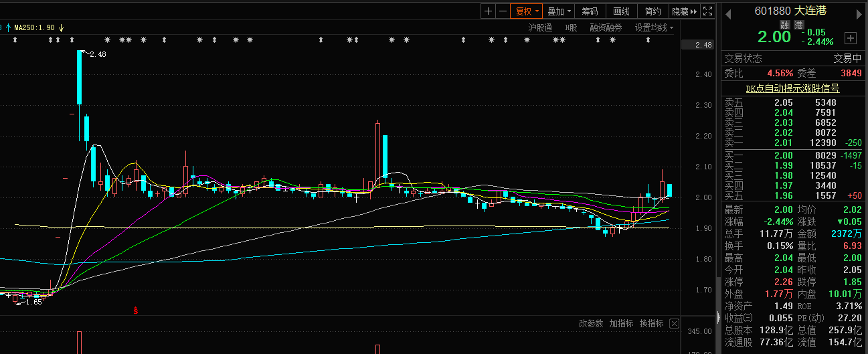The image size is (868, 354).
Task: Zoom in the chart with plus button
Action: [488, 11]
